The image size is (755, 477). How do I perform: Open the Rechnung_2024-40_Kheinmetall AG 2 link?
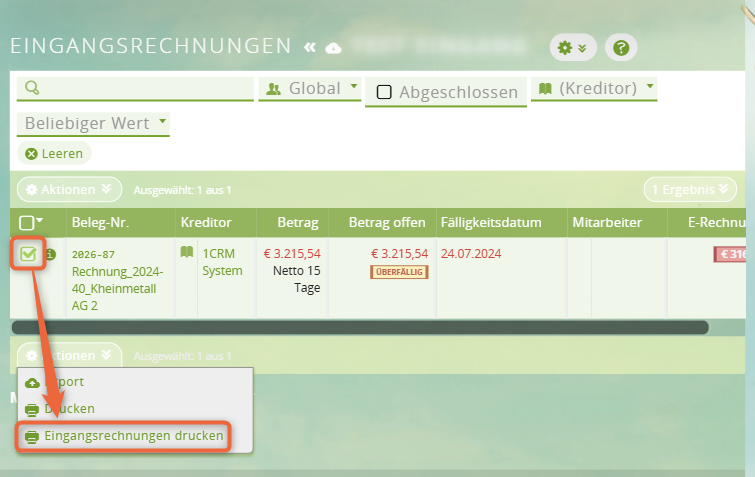point(117,289)
